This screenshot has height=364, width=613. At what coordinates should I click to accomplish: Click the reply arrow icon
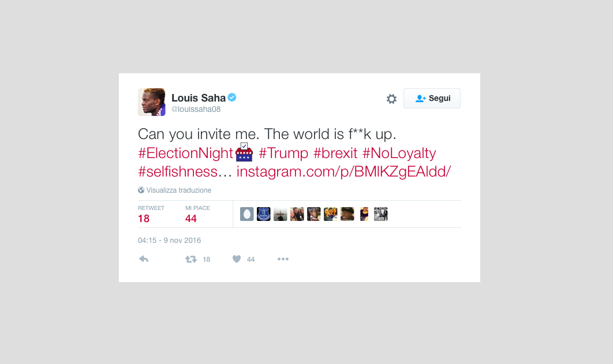click(x=144, y=259)
